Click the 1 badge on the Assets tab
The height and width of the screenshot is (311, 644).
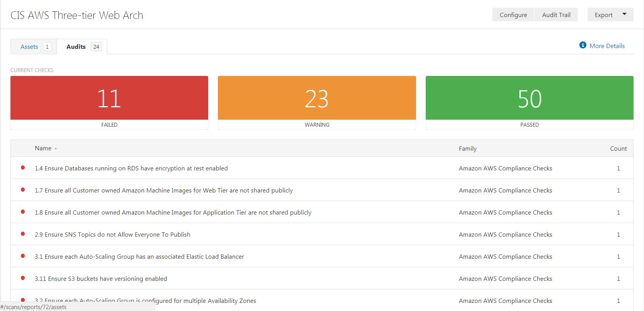click(47, 47)
